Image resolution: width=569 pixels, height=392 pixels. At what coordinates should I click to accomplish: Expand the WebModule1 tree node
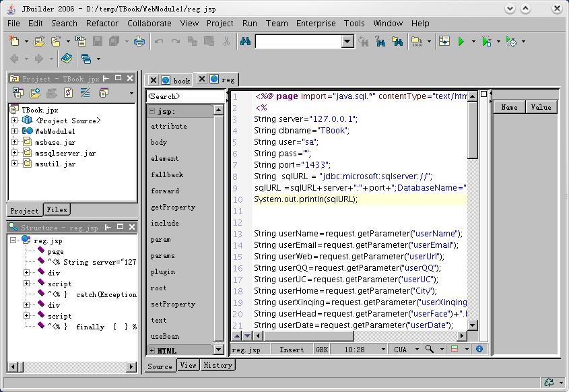(x=15, y=131)
